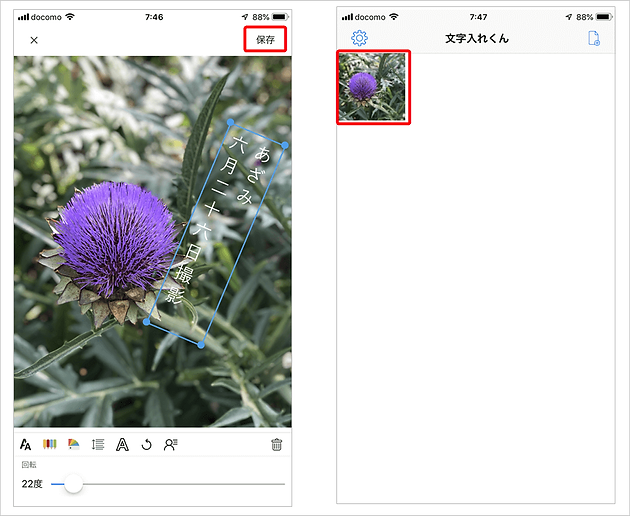Click the purple thistle flower in editor
Viewport: 630px width, 516px height.
[x=115, y=239]
